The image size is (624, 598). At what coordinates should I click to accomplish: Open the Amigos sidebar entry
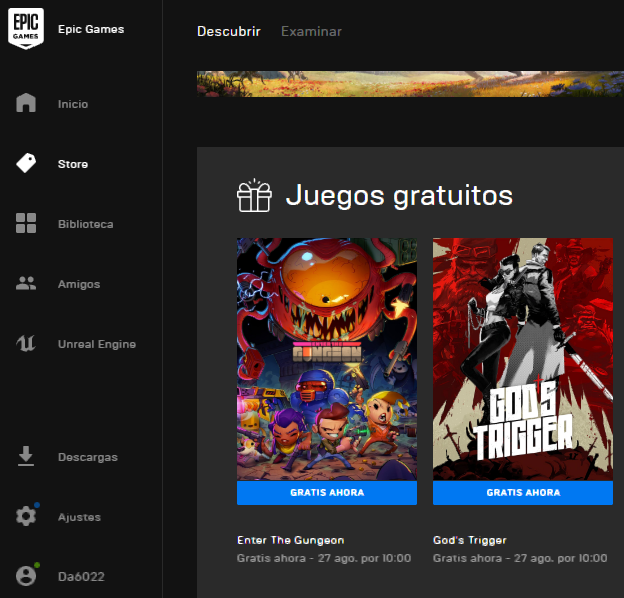click(x=79, y=284)
